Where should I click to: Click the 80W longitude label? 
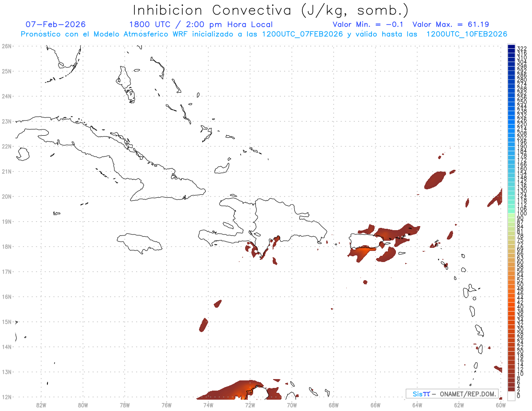(x=83, y=404)
